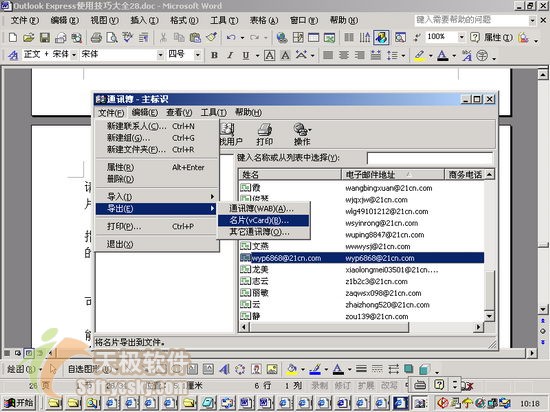550x412 pixels.
Task: Toggle character shading A button
Action: click(x=286, y=55)
